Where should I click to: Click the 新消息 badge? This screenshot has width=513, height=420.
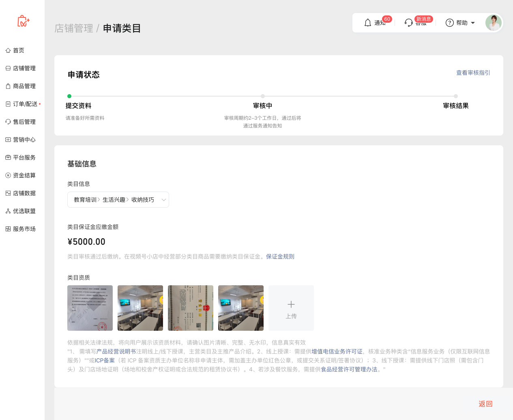tap(424, 19)
